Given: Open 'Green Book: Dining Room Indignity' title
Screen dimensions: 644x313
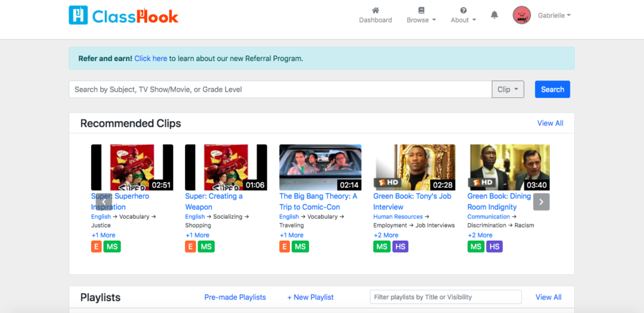Looking at the screenshot, I should 499,201.
